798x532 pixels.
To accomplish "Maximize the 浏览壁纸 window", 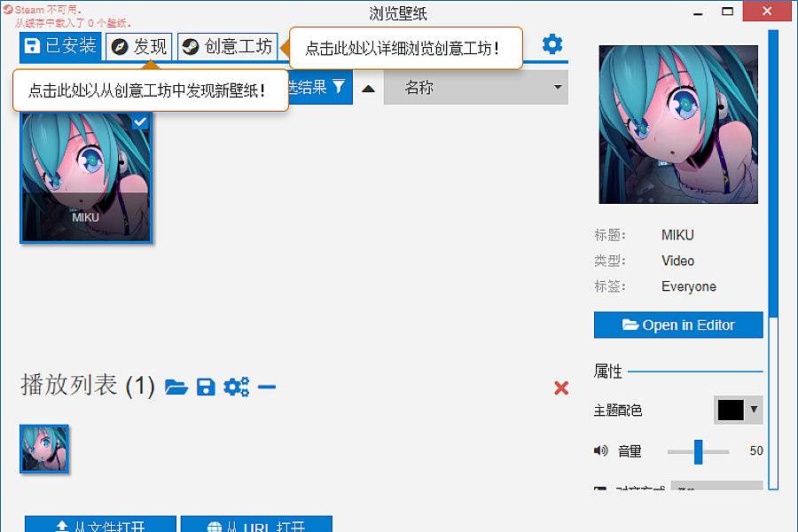I will [727, 12].
